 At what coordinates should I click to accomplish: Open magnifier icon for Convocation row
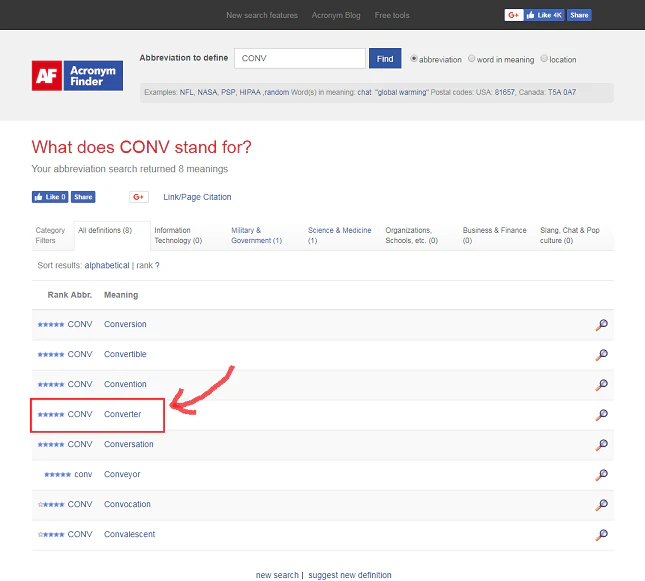[x=601, y=505]
